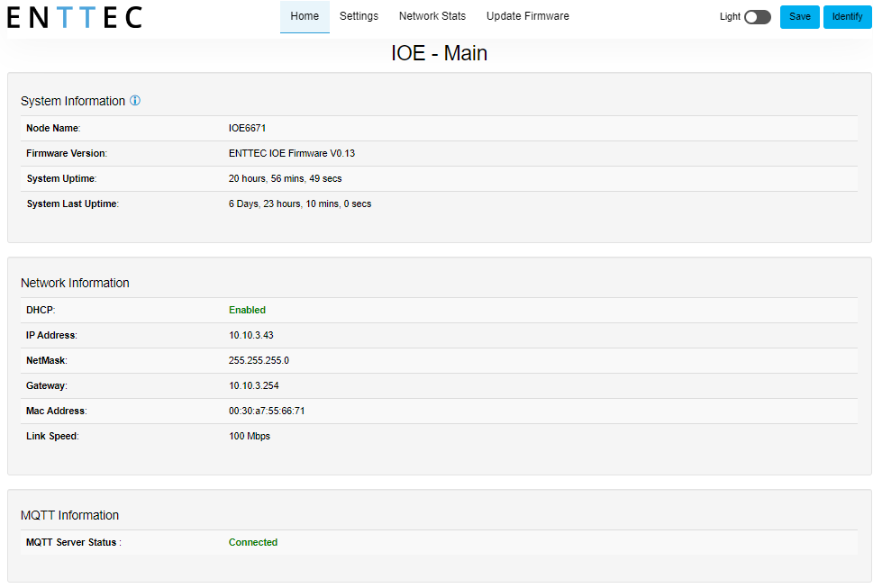Screen dimensions: 873x588
Task: Click the Network Information heading
Action: pos(75,283)
